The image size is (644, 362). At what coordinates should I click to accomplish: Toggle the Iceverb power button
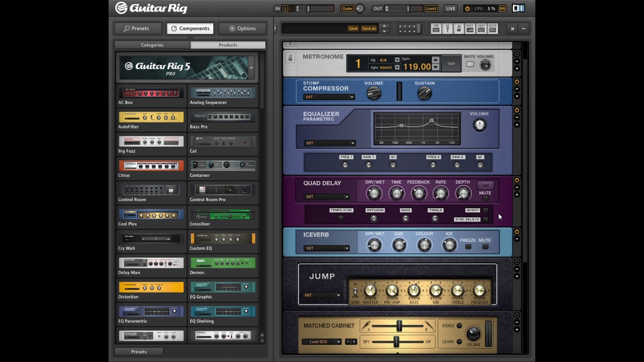point(517,232)
